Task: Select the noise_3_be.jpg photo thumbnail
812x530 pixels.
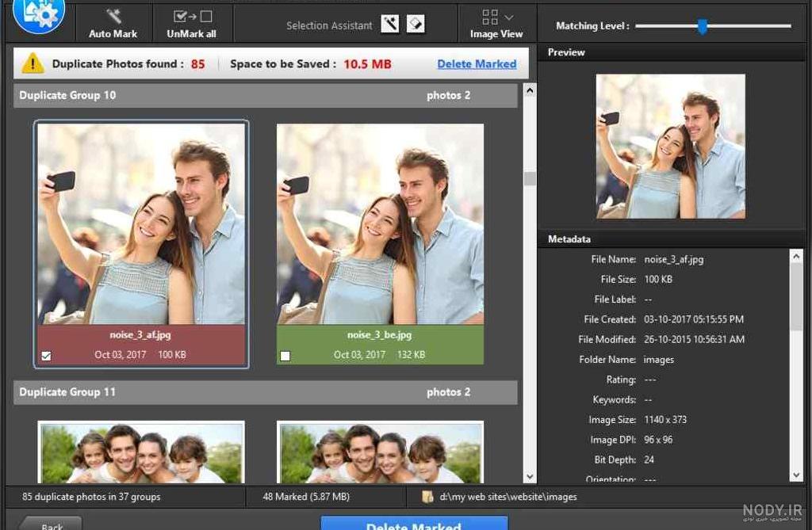Action: point(380,223)
